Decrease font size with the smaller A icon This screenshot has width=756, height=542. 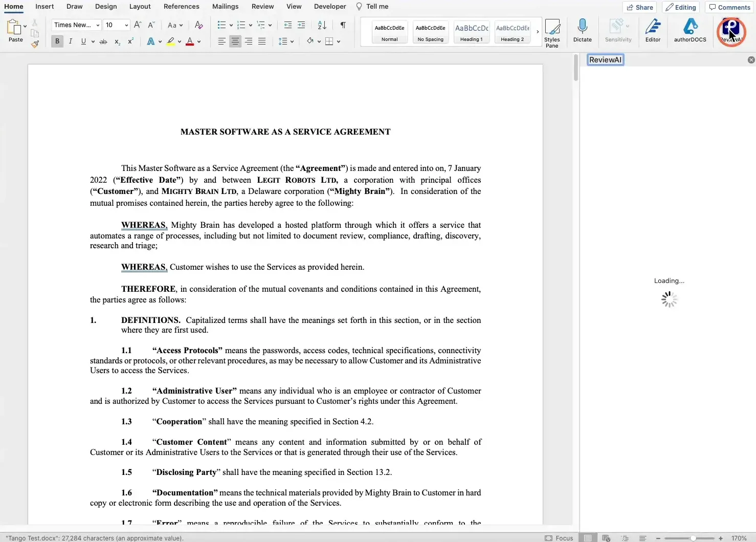coord(151,25)
